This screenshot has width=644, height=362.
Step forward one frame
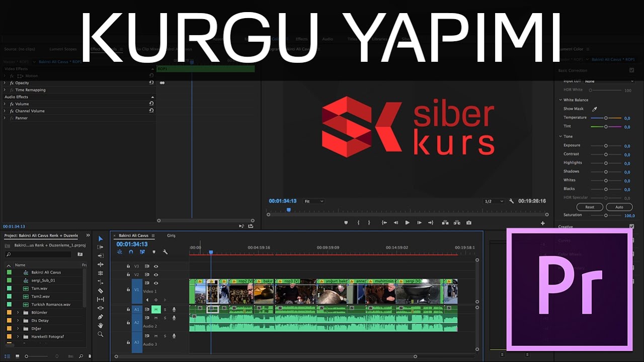tap(419, 223)
